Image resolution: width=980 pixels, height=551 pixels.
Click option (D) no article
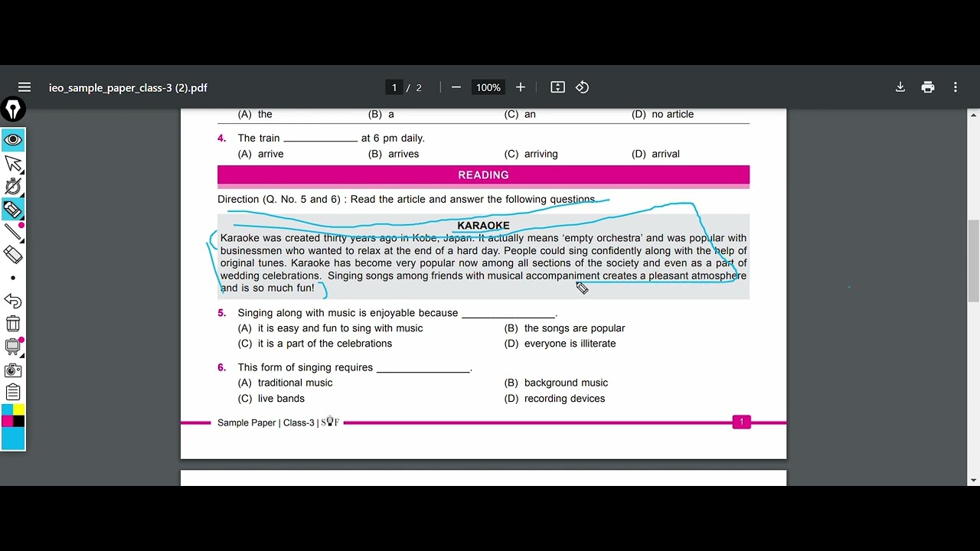[663, 114]
